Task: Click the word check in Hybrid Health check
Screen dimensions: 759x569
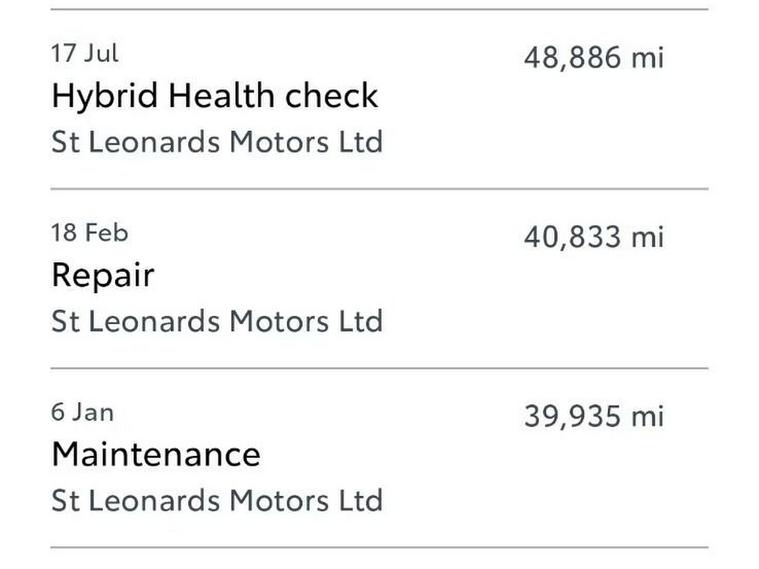Action: coord(332,95)
